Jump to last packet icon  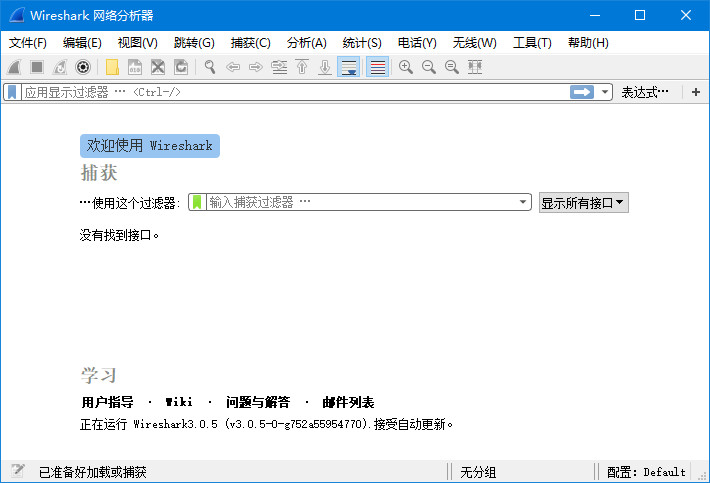point(325,67)
